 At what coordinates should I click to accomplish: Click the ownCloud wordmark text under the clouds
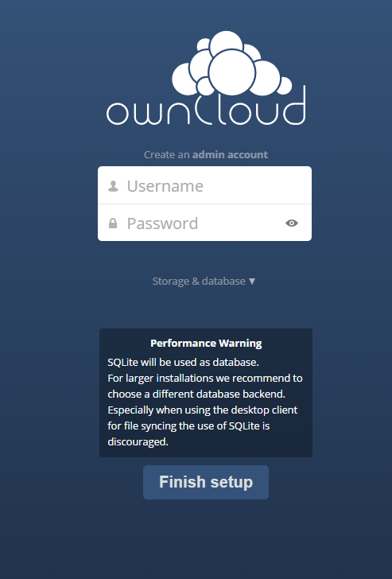point(206,110)
